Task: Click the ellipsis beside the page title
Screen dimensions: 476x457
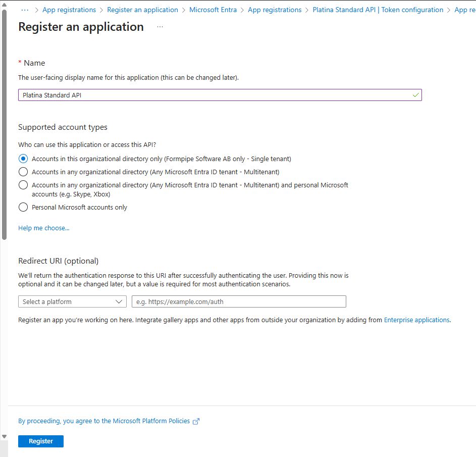Action: (160, 27)
